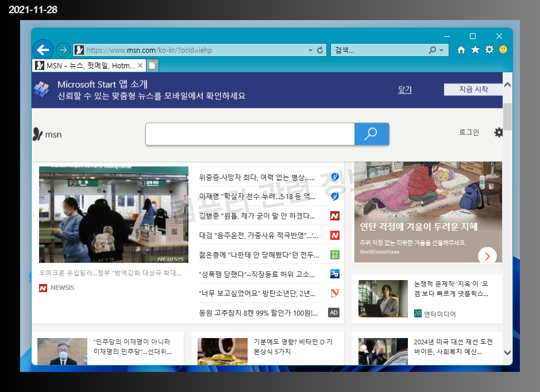Click source icon beside 위중증·사망자 headline
Screen dimensions: 540x392
[335, 177]
